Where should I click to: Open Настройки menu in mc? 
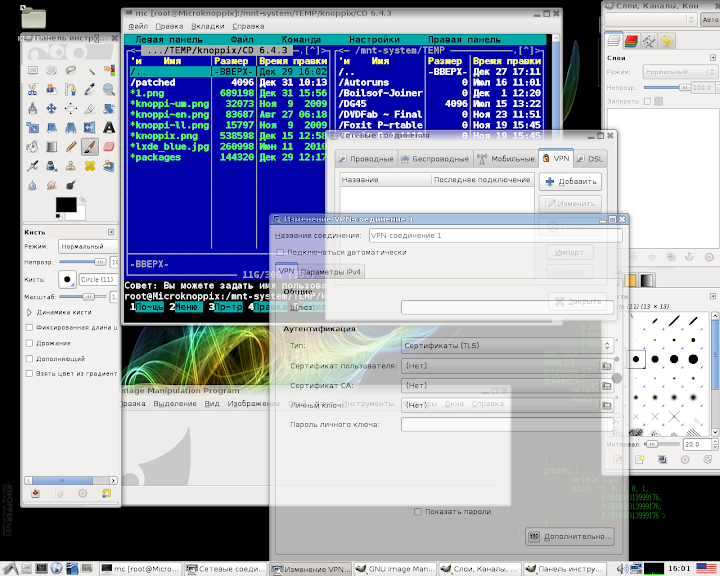[374, 40]
